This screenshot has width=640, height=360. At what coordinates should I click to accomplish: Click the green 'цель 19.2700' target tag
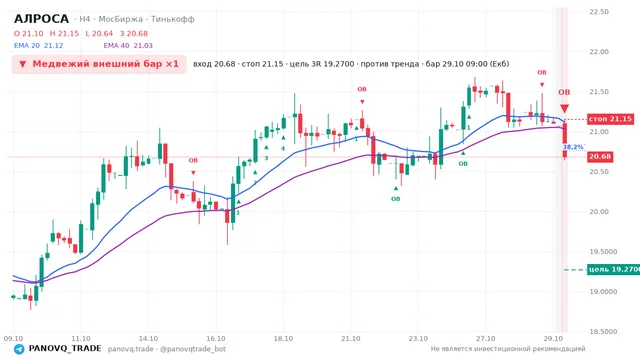coord(613,269)
